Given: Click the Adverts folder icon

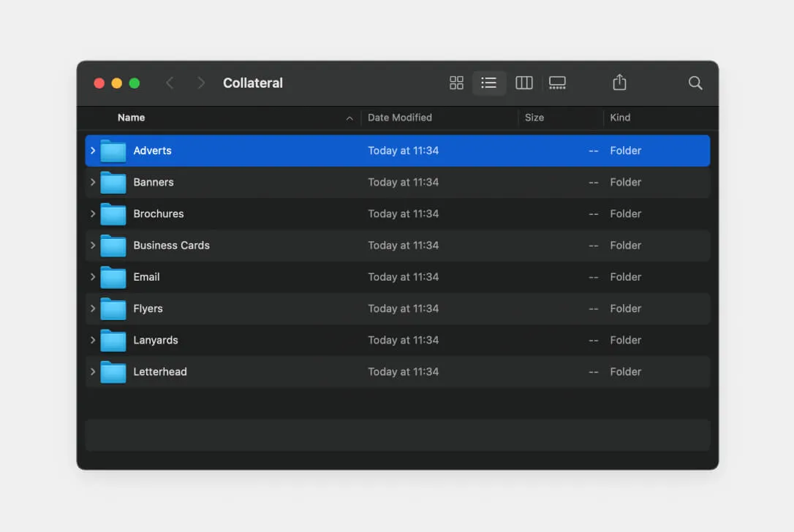Looking at the screenshot, I should click(113, 151).
